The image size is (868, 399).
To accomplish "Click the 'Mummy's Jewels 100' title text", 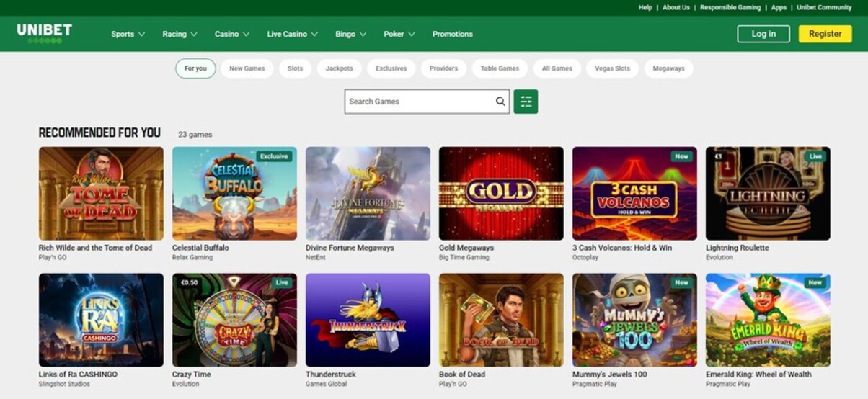I will tap(610, 375).
